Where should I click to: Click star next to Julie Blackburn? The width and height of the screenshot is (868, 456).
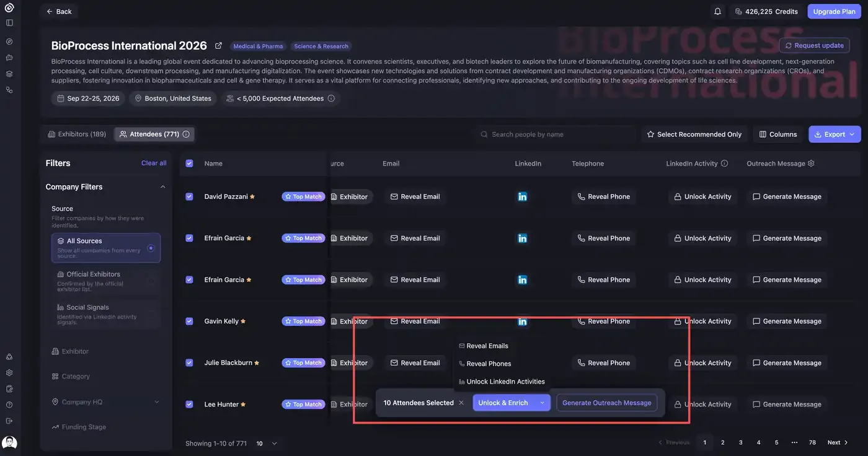pyautogui.click(x=257, y=363)
